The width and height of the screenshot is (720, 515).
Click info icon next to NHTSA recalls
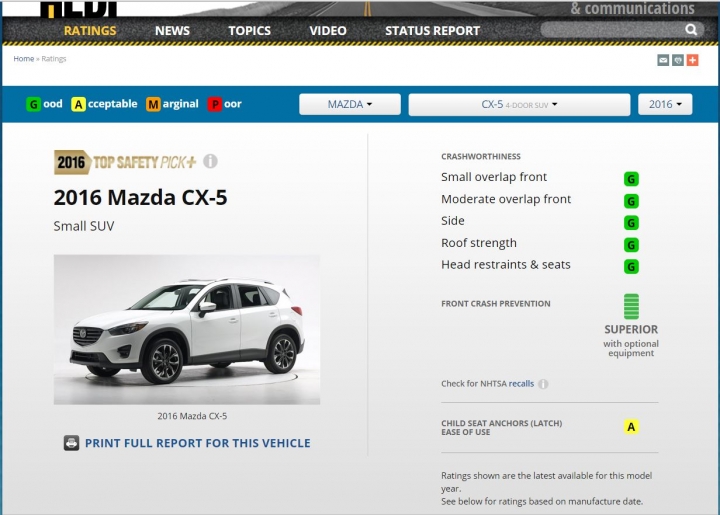[543, 384]
